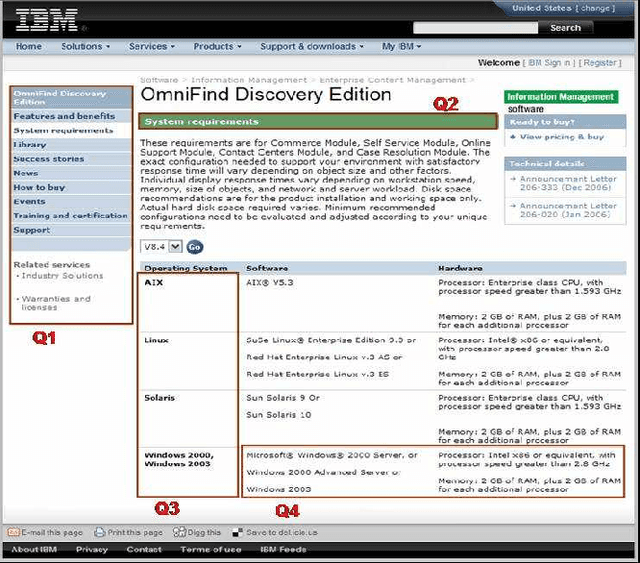Open Terms of use footer link
Screen dimensions: 640x563
pyautogui.click(x=211, y=550)
